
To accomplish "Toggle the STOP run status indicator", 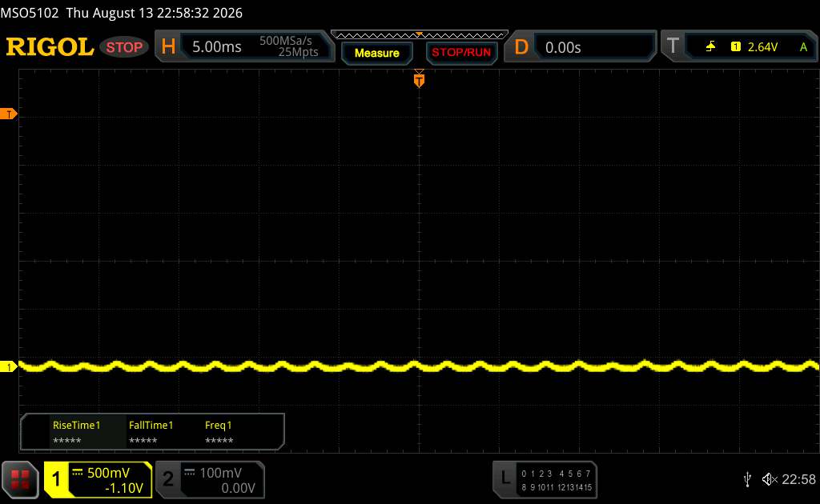I will [124, 47].
